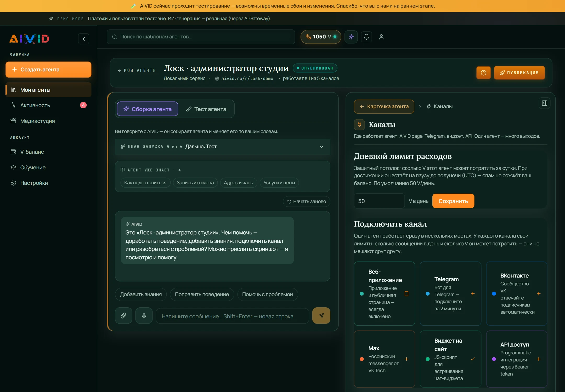The image size is (565, 392).
Task: Click the ОПУБЛИКОВАН status badge
Action: point(315,68)
